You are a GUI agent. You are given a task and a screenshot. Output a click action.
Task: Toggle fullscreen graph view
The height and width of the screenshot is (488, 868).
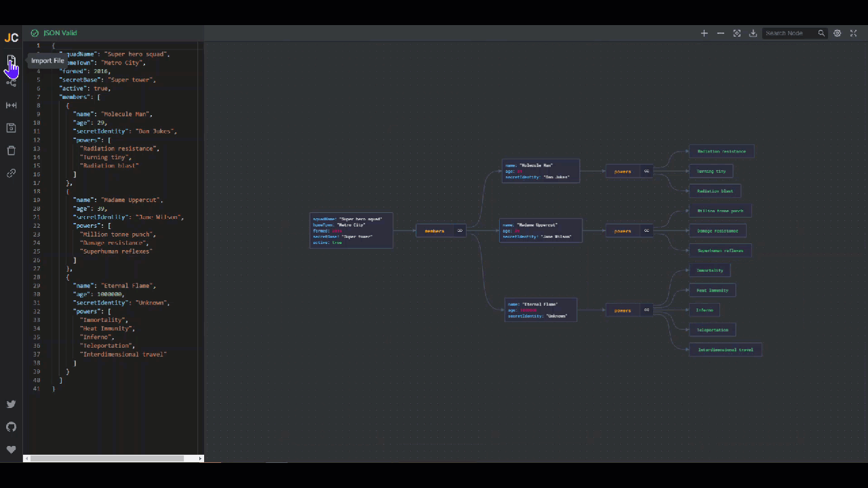[x=854, y=33]
